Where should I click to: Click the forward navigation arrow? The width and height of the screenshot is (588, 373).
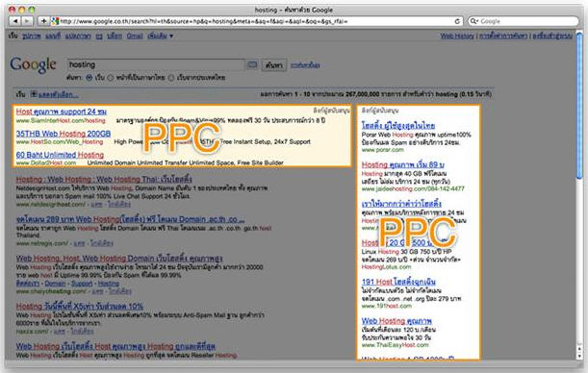pos(27,21)
